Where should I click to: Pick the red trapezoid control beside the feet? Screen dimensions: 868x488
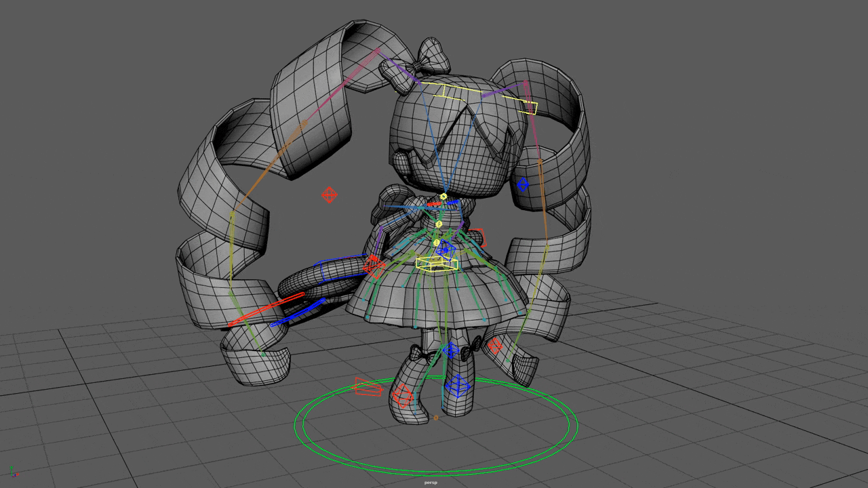tap(368, 387)
